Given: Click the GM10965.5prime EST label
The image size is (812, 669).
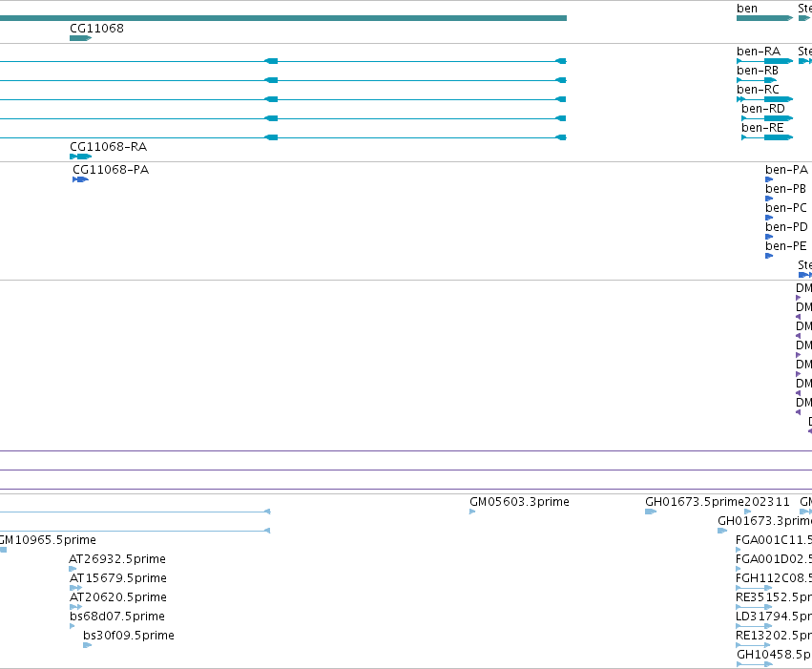Looking at the screenshot, I should point(48,540).
